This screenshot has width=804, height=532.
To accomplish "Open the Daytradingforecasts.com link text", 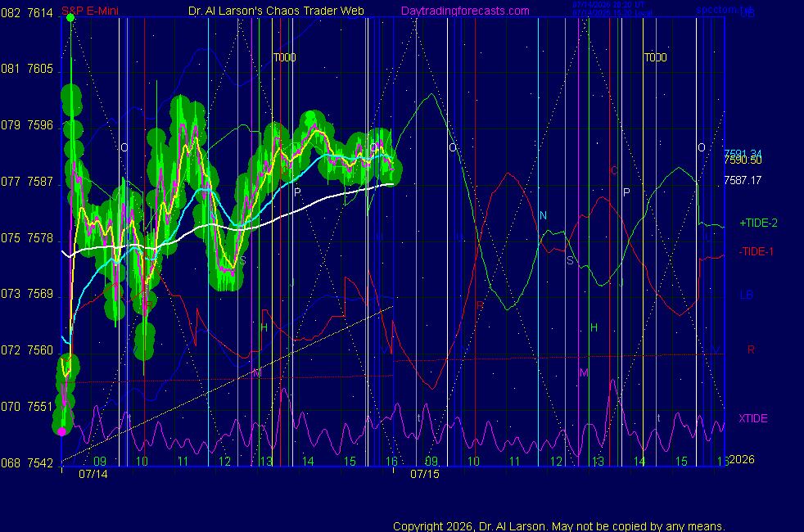I will pyautogui.click(x=465, y=11).
